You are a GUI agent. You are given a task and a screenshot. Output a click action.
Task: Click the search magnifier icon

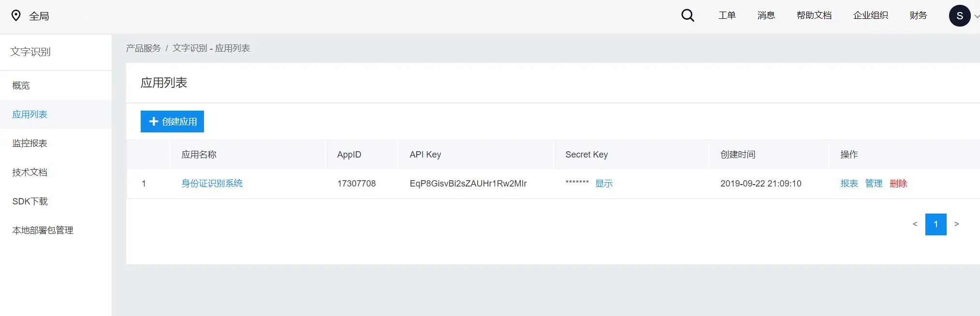pos(687,15)
